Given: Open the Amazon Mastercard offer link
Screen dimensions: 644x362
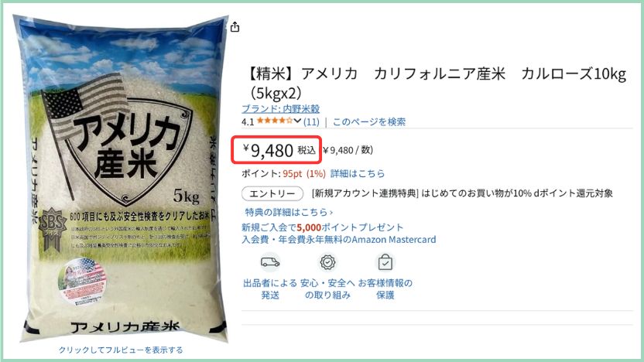Looking at the screenshot, I should tap(339, 239).
